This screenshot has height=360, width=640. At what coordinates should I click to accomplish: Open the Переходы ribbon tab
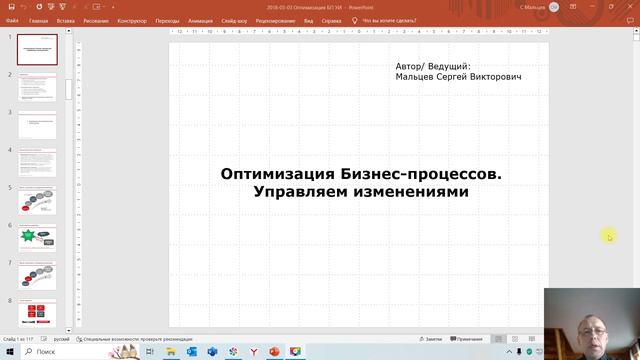click(167, 21)
